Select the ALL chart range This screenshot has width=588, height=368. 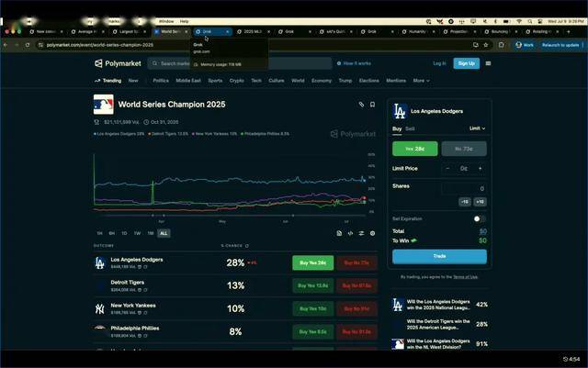click(x=164, y=233)
